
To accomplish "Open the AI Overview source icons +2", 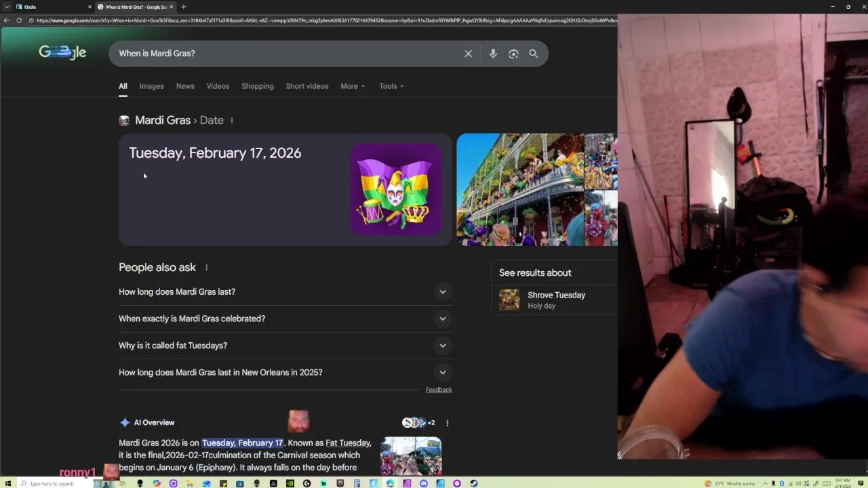I will pyautogui.click(x=418, y=423).
